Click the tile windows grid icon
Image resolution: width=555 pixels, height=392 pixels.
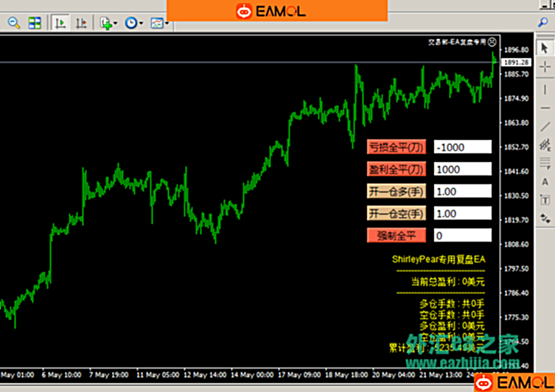click(35, 23)
